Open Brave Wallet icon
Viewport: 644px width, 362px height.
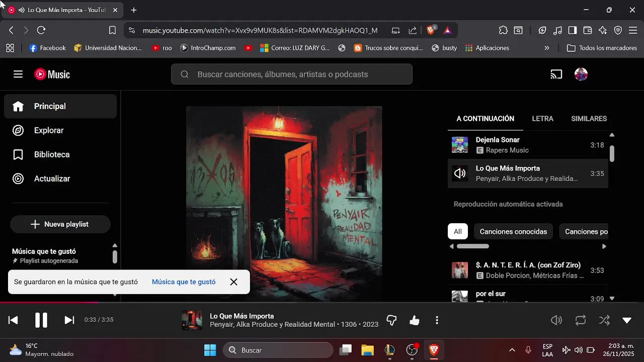click(587, 30)
